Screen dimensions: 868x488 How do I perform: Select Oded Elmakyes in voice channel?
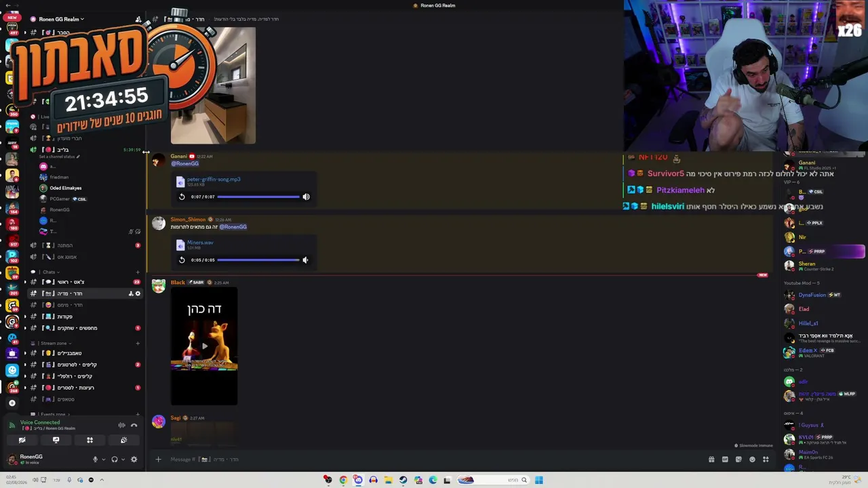pyautogui.click(x=66, y=188)
